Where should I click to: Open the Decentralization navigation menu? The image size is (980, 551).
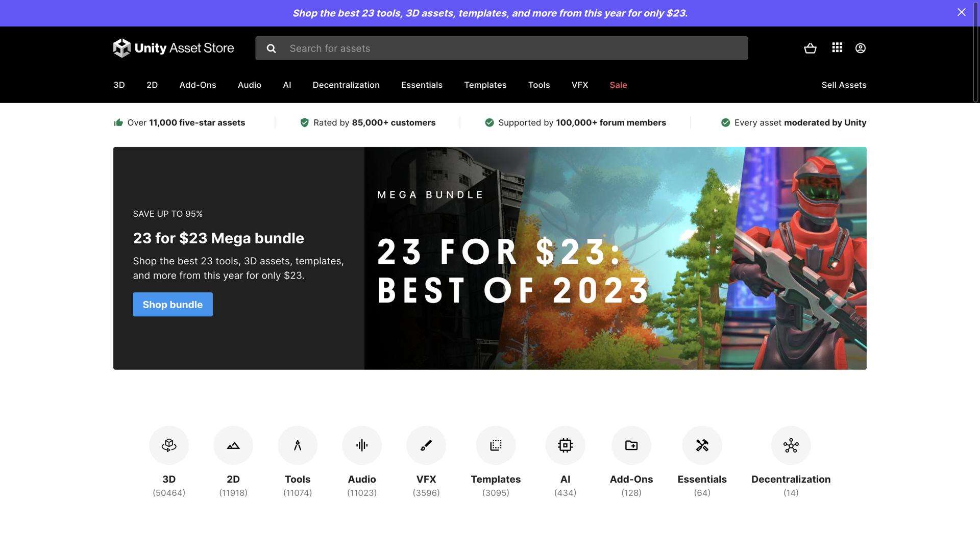point(346,85)
